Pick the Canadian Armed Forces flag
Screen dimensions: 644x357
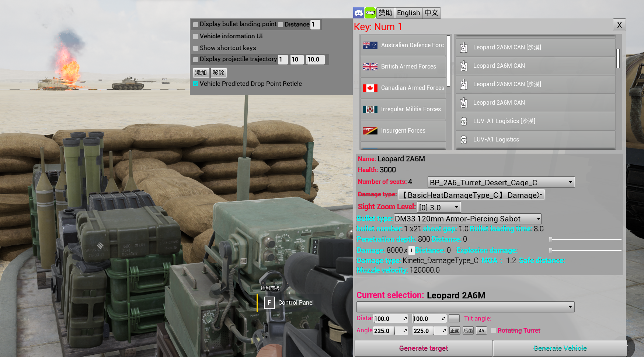(x=370, y=88)
